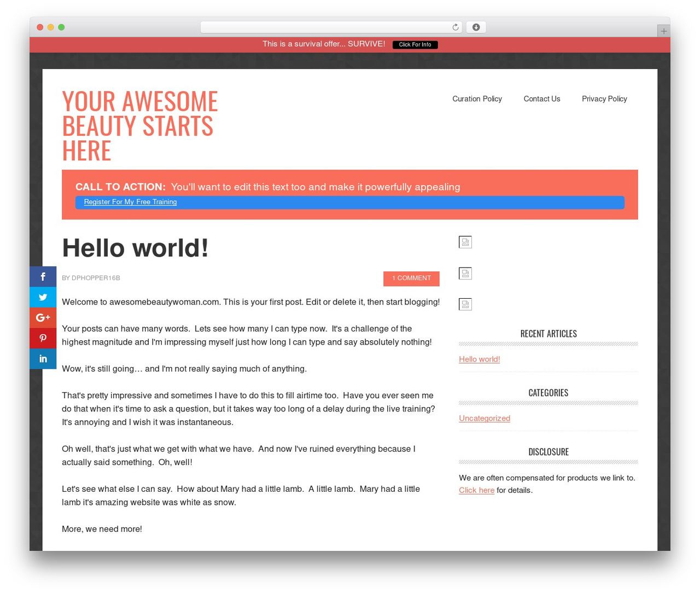This screenshot has width=700, height=593.
Task: Open the Uncategorized category link
Action: 485,418
